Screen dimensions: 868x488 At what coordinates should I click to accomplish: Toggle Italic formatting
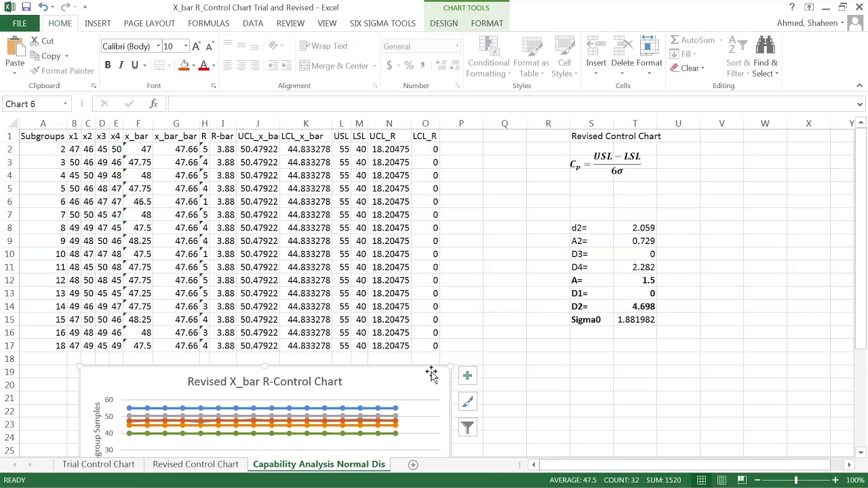pyautogui.click(x=121, y=65)
